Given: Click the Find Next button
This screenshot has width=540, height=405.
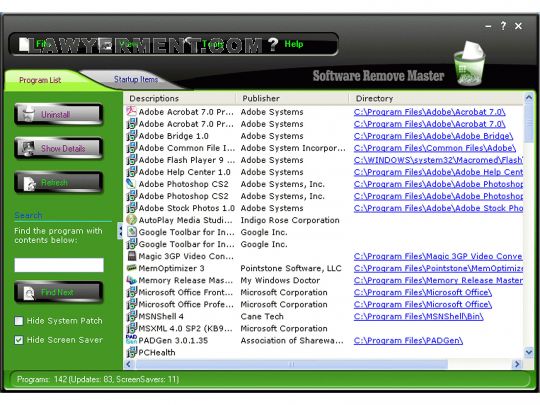Looking at the screenshot, I should coord(59,292).
